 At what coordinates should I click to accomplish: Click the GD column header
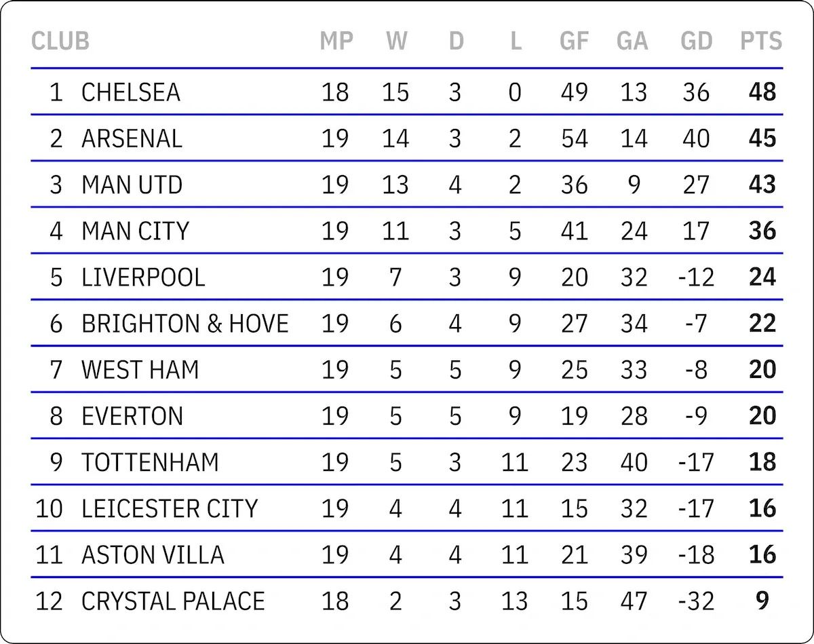pos(696,41)
